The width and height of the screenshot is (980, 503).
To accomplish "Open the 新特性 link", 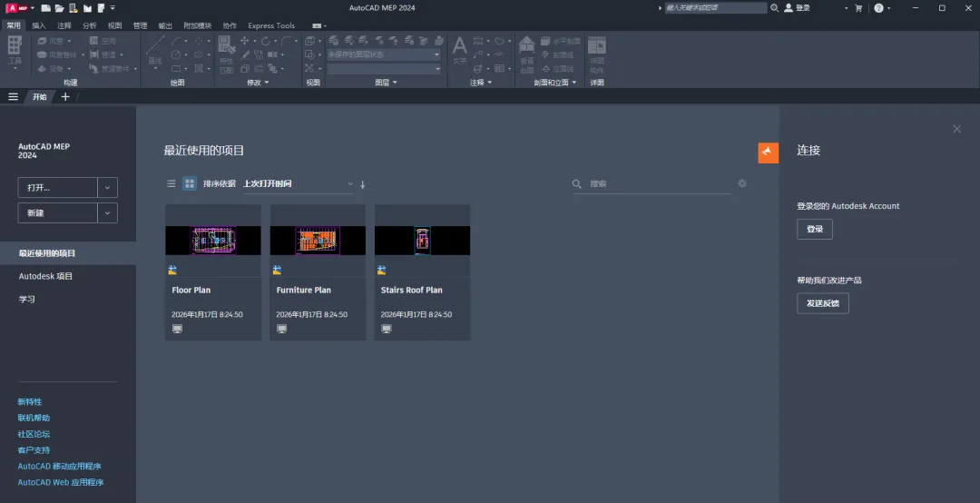I will coord(29,401).
